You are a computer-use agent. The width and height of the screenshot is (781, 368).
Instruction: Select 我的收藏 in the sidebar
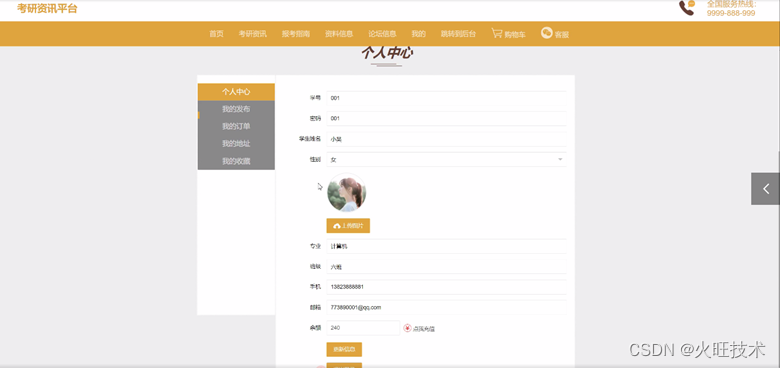point(236,161)
